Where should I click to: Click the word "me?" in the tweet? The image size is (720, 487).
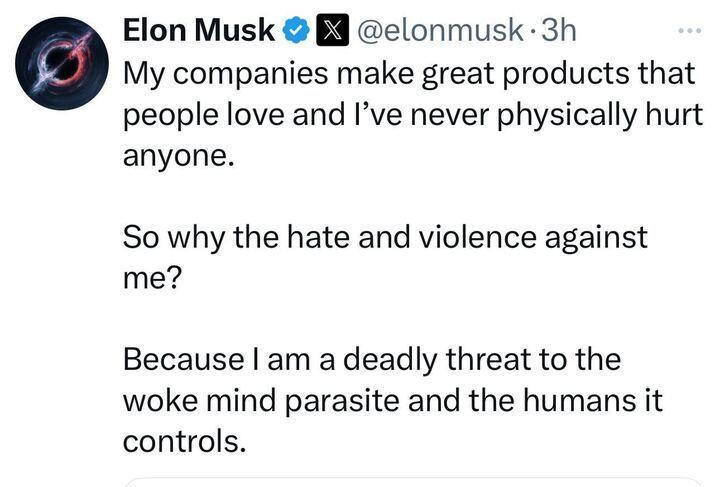(151, 279)
